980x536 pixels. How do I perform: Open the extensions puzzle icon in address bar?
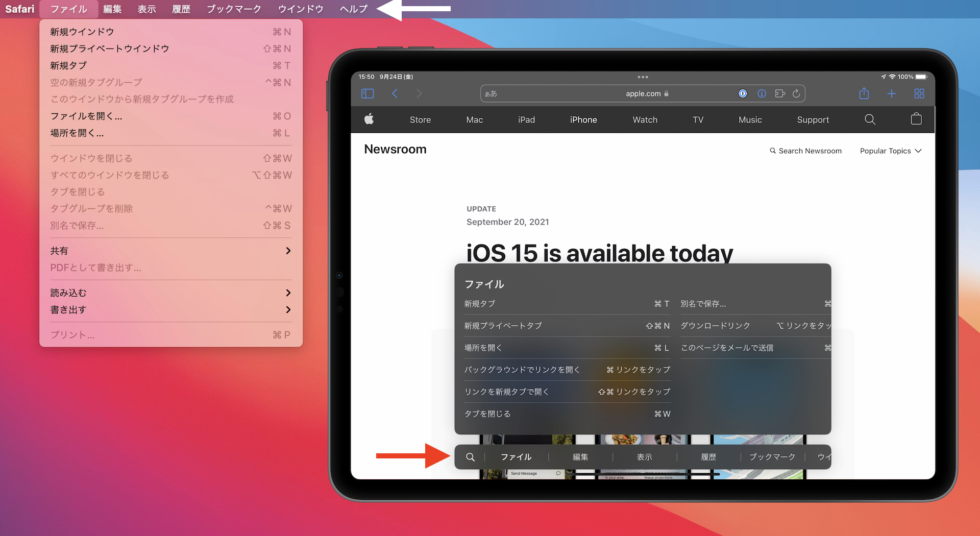coord(779,93)
